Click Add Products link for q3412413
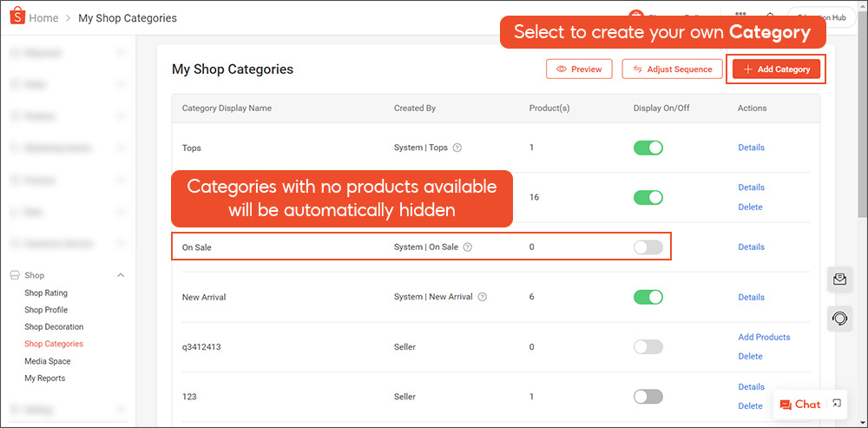The image size is (868, 428). tap(764, 337)
